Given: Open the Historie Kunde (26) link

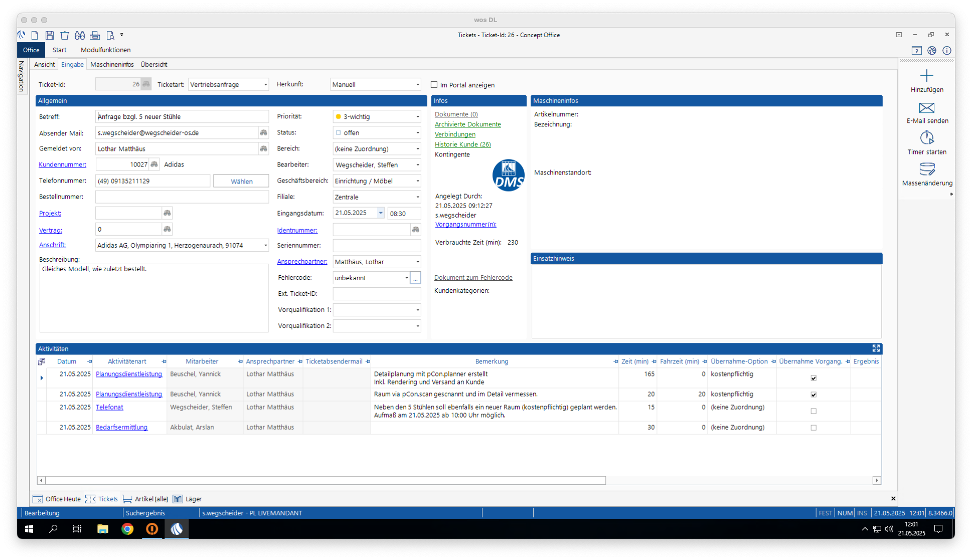Looking at the screenshot, I should 462,144.
